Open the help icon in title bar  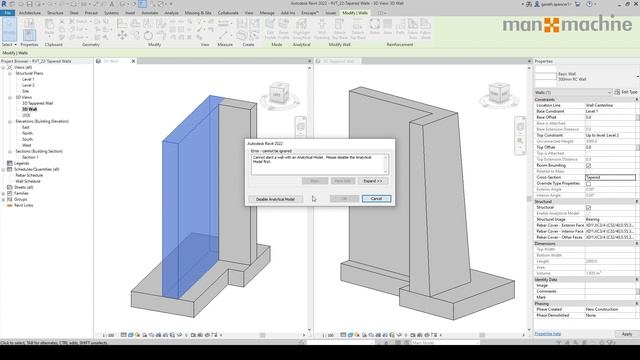coord(589,4)
